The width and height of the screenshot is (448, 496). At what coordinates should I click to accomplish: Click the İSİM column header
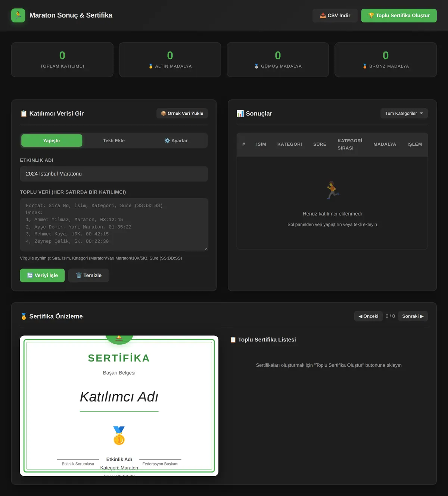261,144
